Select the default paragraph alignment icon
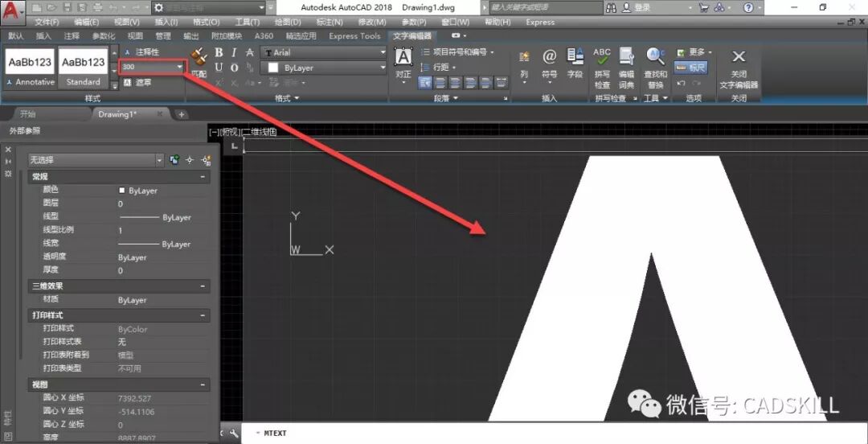 pos(426,83)
